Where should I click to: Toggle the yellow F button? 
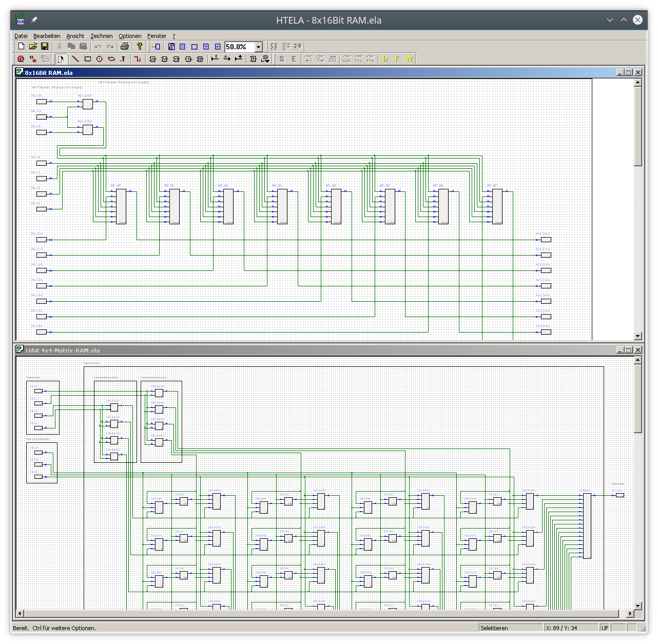coord(397,59)
